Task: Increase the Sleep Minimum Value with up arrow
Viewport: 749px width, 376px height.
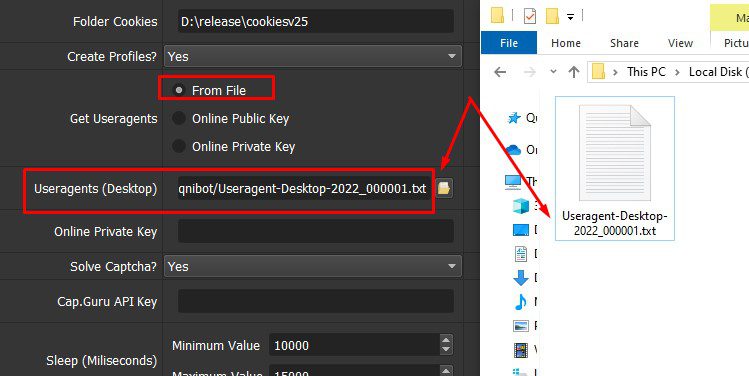Action: [446, 340]
